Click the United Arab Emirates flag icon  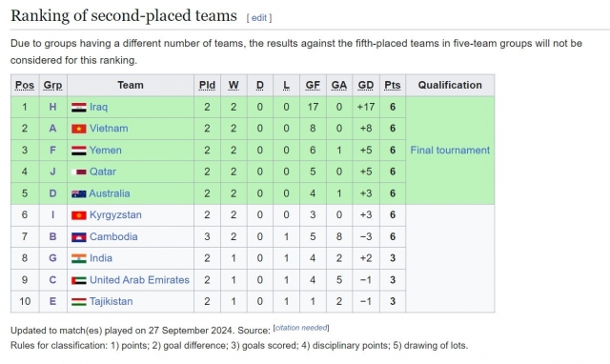pyautogui.click(x=78, y=280)
